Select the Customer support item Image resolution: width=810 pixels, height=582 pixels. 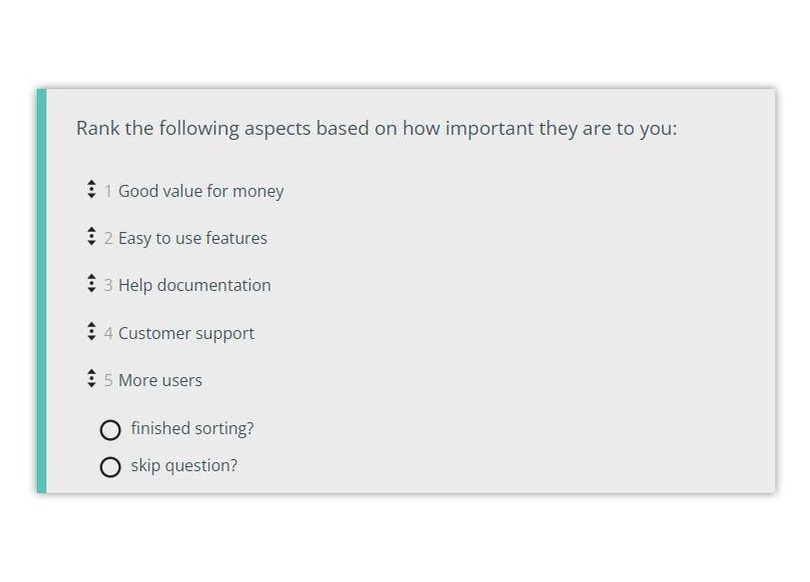click(185, 332)
